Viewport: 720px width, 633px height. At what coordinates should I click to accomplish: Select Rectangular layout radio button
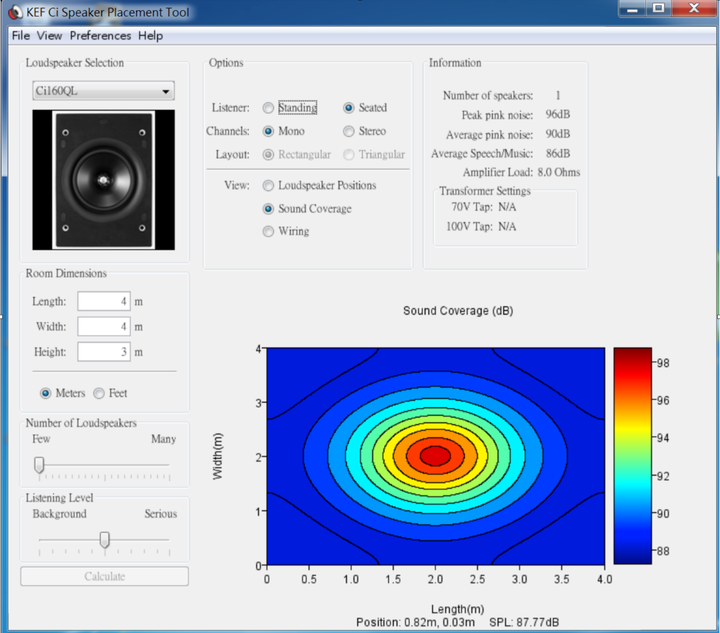(268, 155)
